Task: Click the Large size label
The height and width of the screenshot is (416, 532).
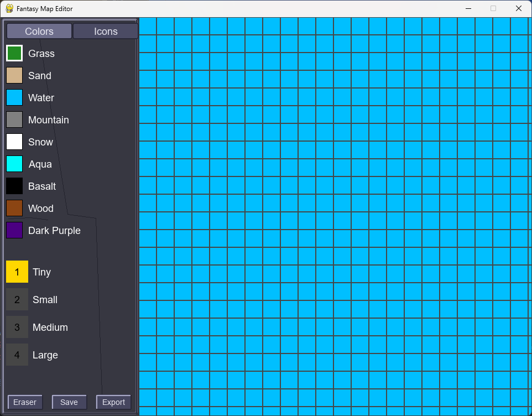Action: 45,355
